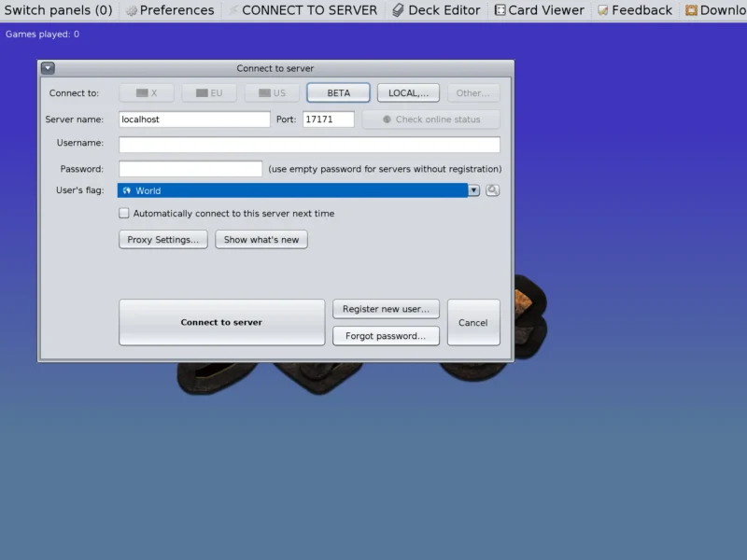This screenshot has width=747, height=560.
Task: Choose the LOCAL server preset
Action: 408,92
